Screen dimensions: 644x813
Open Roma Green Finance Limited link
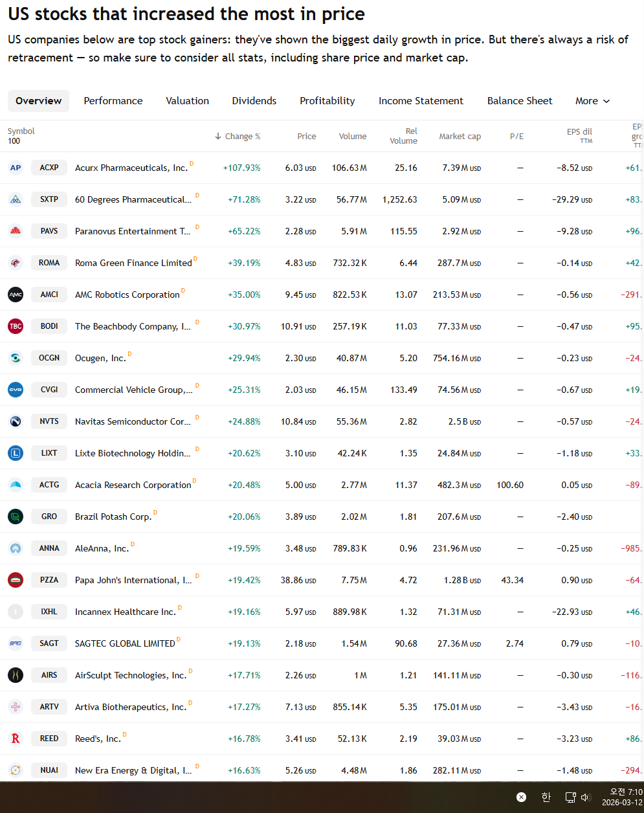point(133,263)
